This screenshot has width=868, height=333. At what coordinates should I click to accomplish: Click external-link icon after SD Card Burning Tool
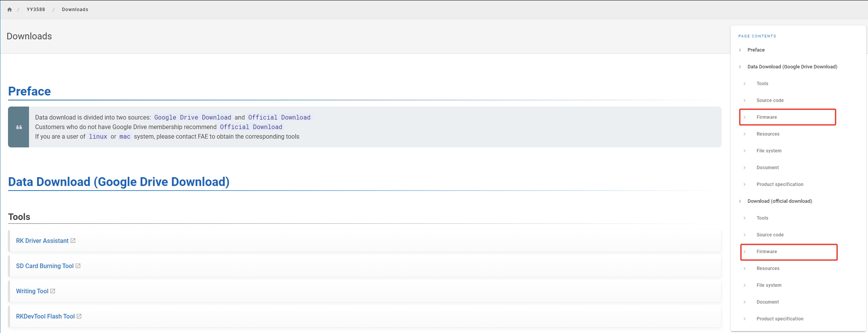(78, 266)
